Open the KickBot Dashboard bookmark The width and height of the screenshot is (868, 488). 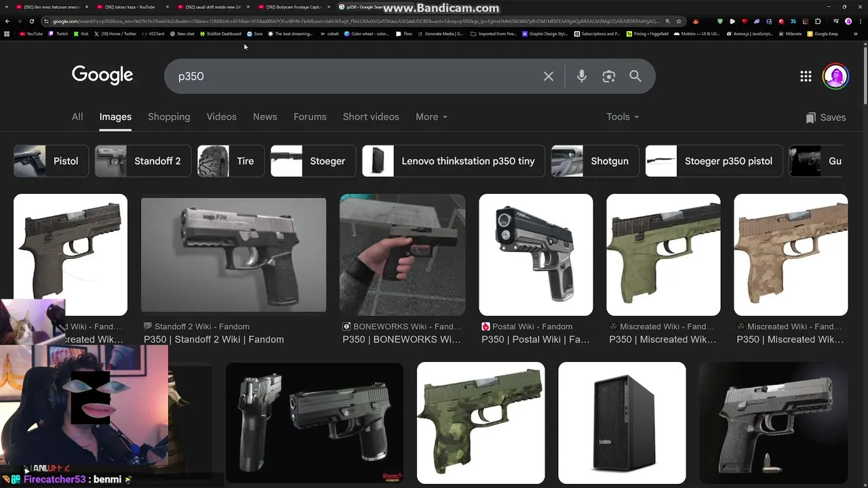click(221, 33)
